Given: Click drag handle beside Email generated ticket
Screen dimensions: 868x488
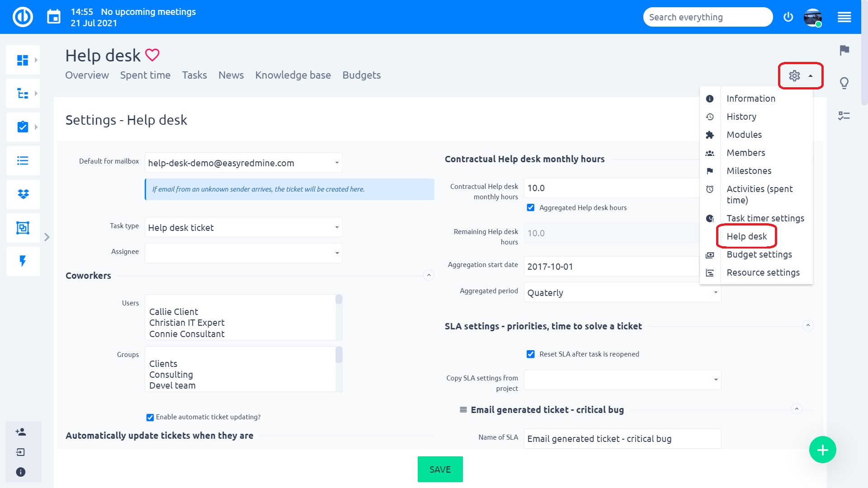Looking at the screenshot, I should [463, 410].
